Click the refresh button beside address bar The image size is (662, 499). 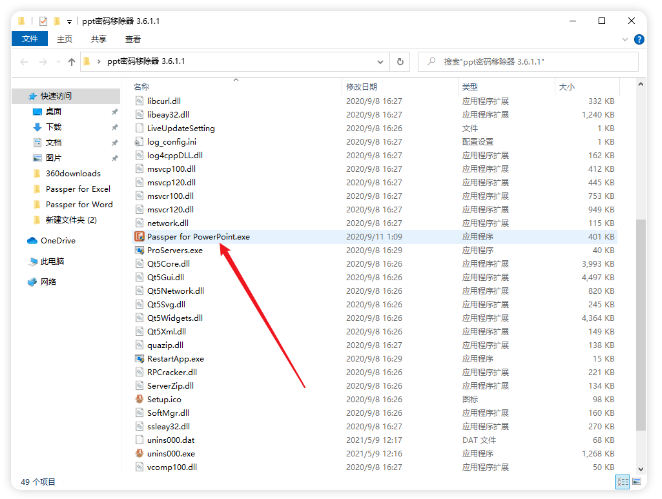click(400, 61)
